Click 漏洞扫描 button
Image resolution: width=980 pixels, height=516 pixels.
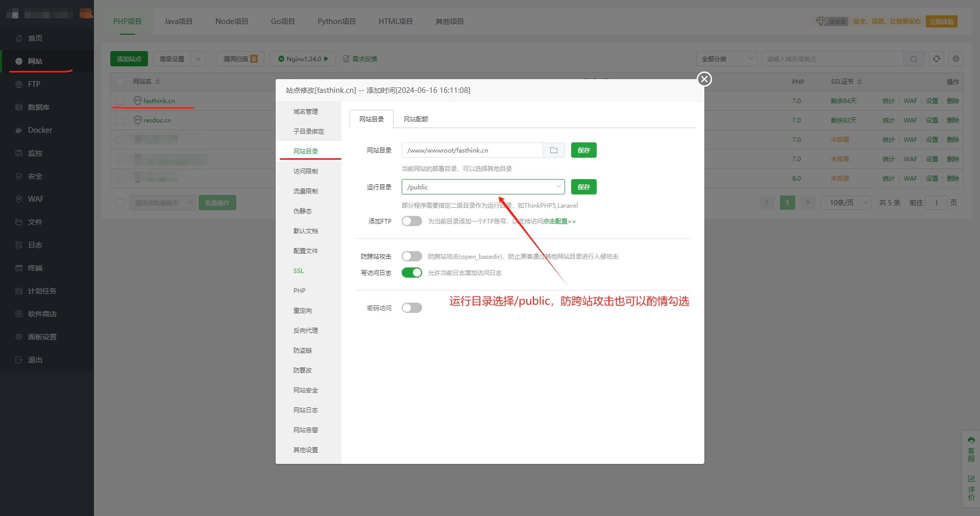click(x=240, y=59)
